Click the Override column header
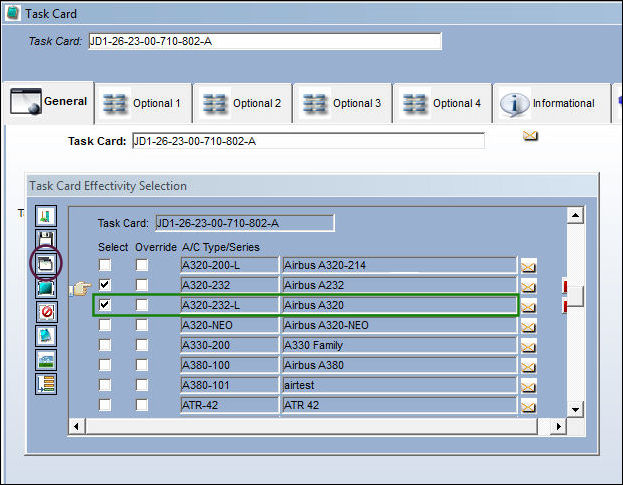This screenshot has height=485, width=623. point(156,247)
